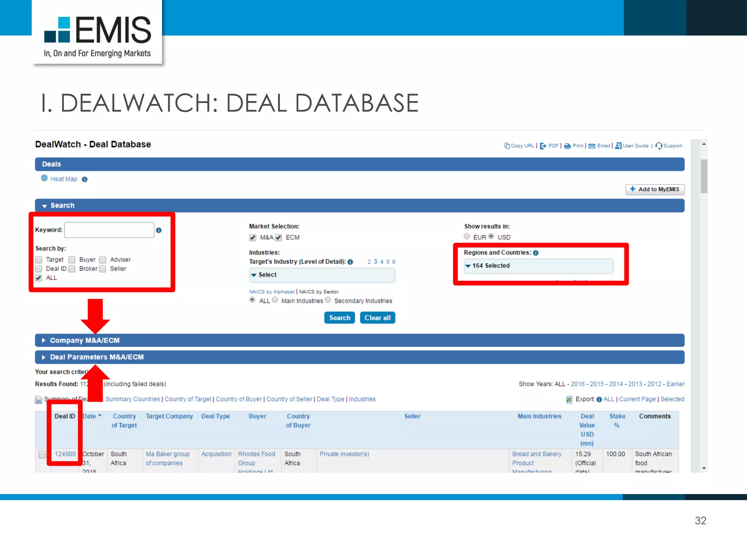
Task: Click in the Keyword input field
Action: pos(109,230)
